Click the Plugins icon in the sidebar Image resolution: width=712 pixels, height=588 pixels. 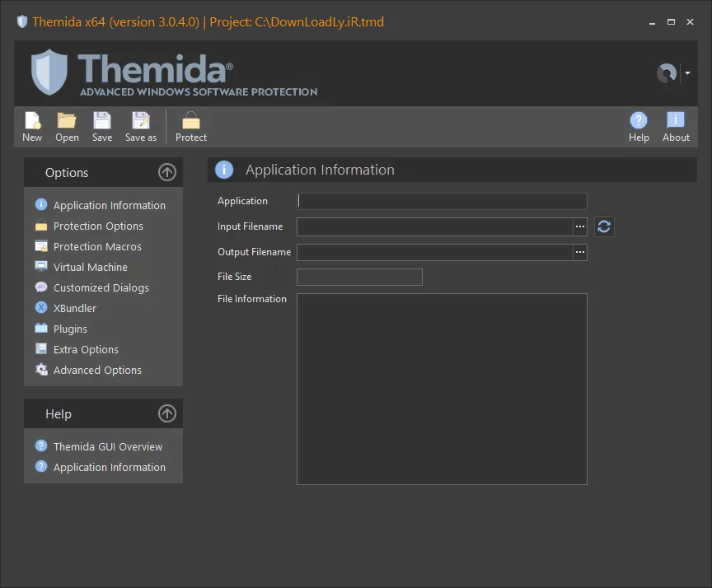[41, 328]
